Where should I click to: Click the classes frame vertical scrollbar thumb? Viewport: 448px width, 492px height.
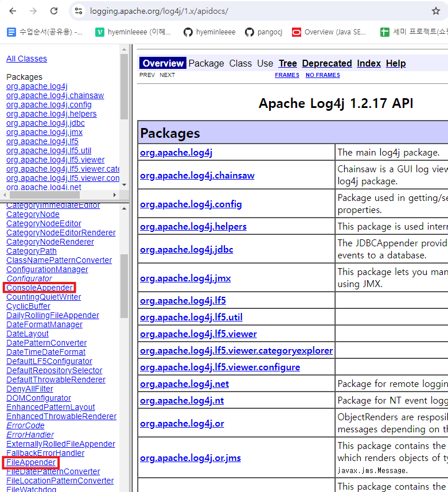124,286
